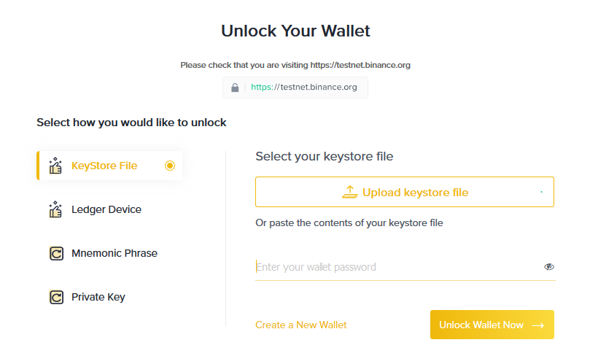Toggle password visibility eye icon
This screenshot has width=590, height=364.
(549, 267)
